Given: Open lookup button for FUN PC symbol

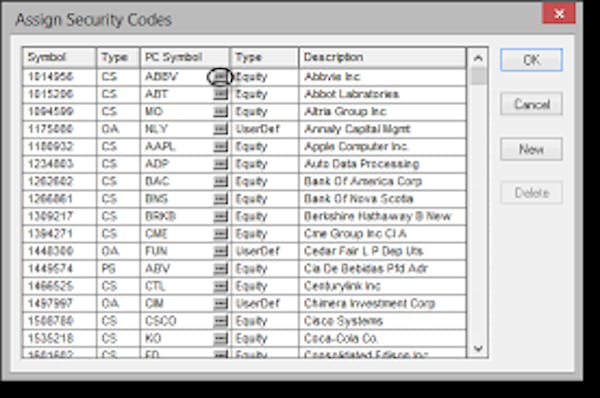Looking at the screenshot, I should [x=220, y=251].
